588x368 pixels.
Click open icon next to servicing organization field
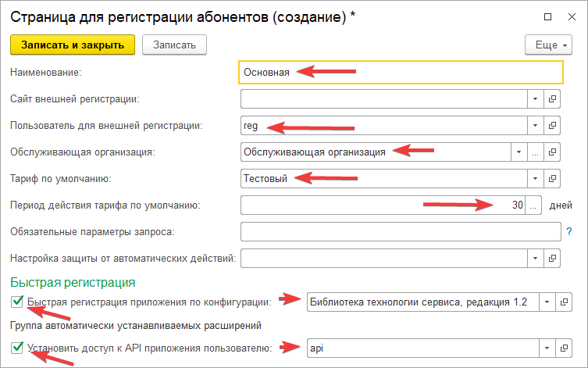pos(553,152)
